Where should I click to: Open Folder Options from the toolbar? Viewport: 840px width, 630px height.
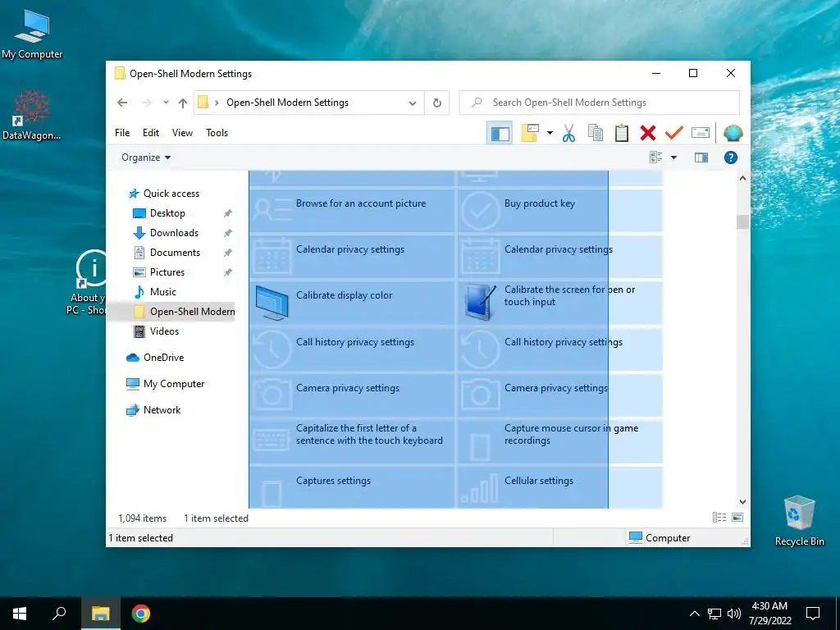[x=530, y=133]
